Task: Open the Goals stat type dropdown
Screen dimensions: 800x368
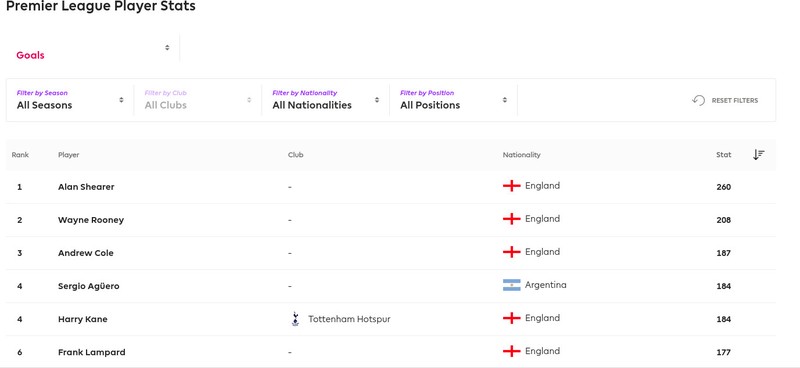Action: tap(93, 48)
